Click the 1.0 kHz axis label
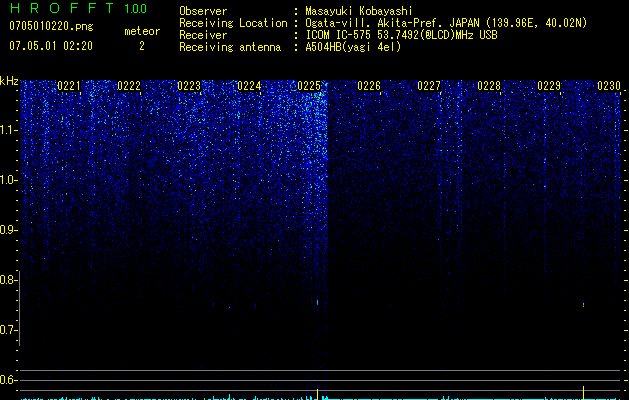Screen dimensions: 629x400 (7, 181)
